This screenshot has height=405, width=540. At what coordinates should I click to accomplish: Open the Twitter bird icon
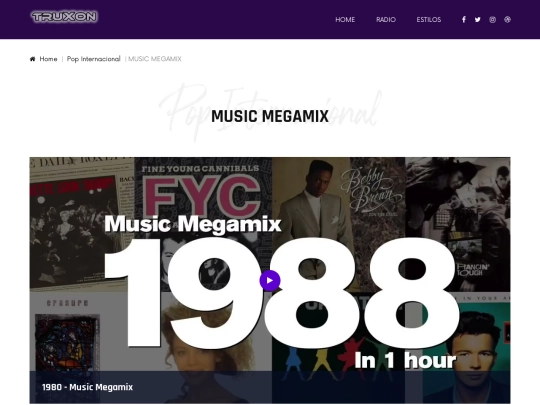pos(477,20)
